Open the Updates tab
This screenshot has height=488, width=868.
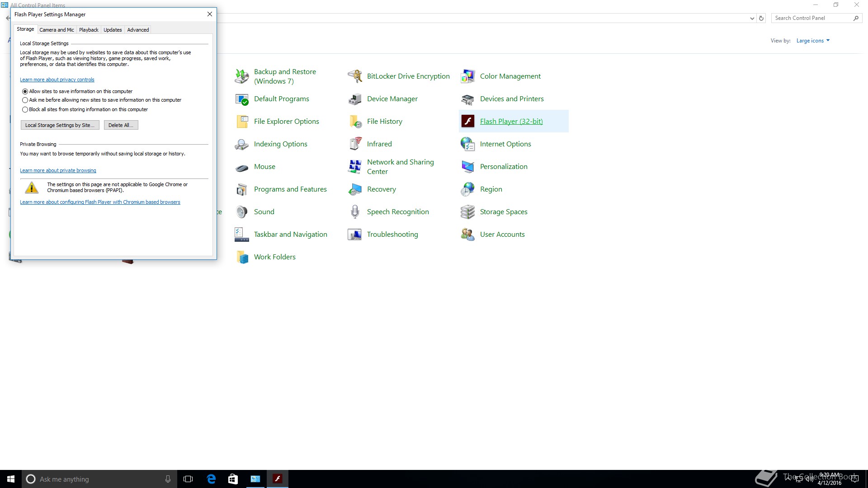click(x=113, y=30)
